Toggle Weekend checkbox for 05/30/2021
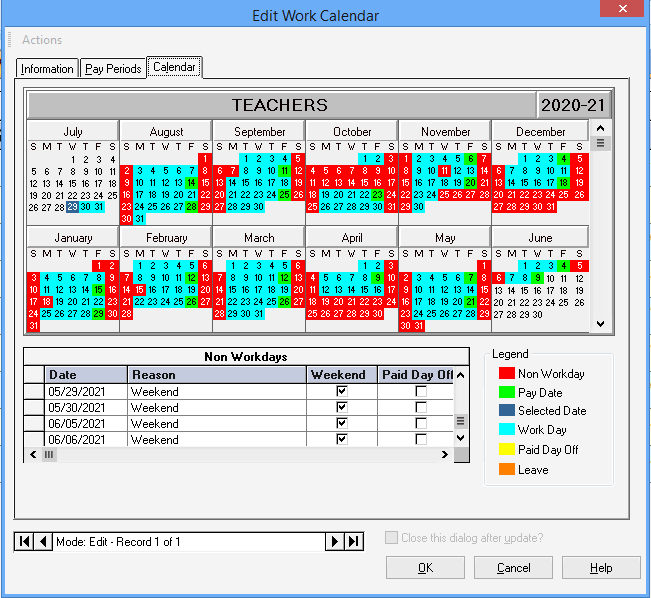 (342, 407)
